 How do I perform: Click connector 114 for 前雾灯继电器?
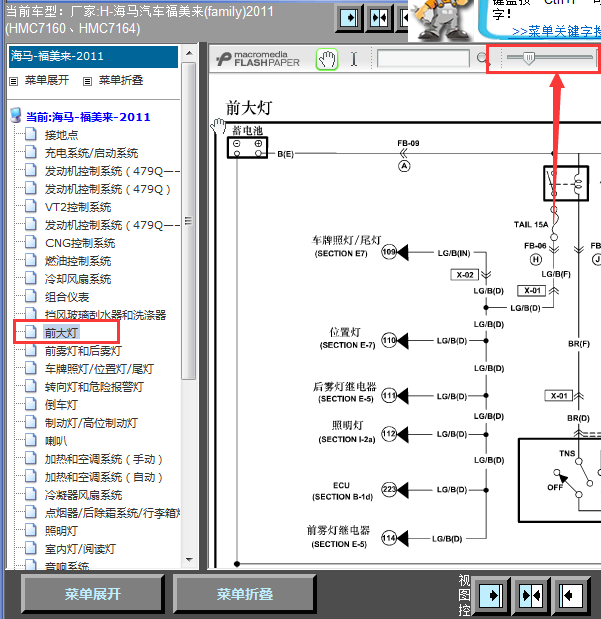389,538
